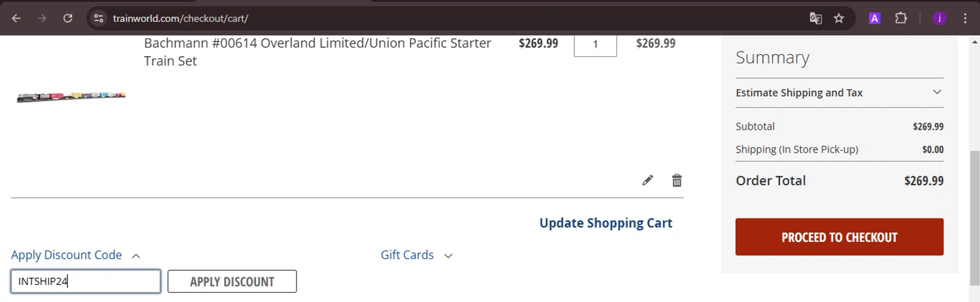Click the purple A extension icon

coord(875,18)
